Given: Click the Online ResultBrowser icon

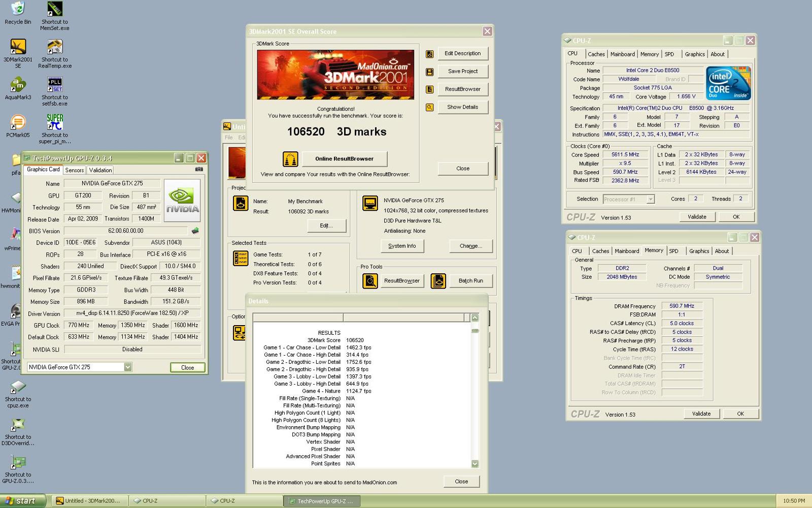Looking at the screenshot, I should coord(290,159).
